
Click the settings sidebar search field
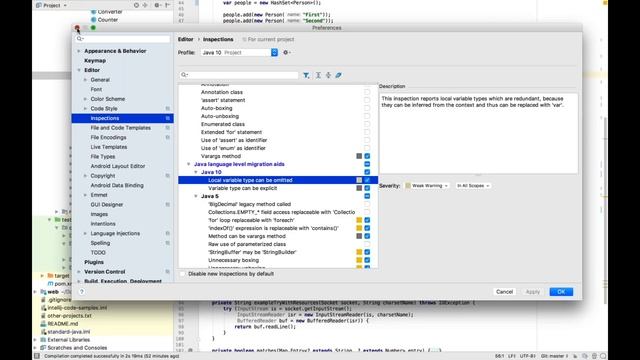click(122, 39)
